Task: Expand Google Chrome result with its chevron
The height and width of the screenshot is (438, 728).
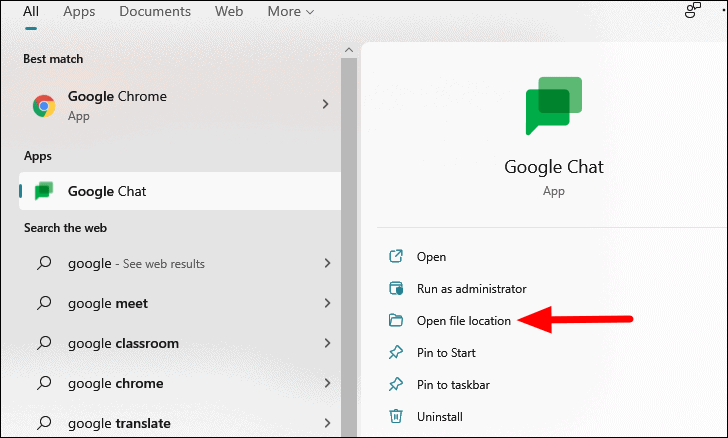Action: [325, 104]
